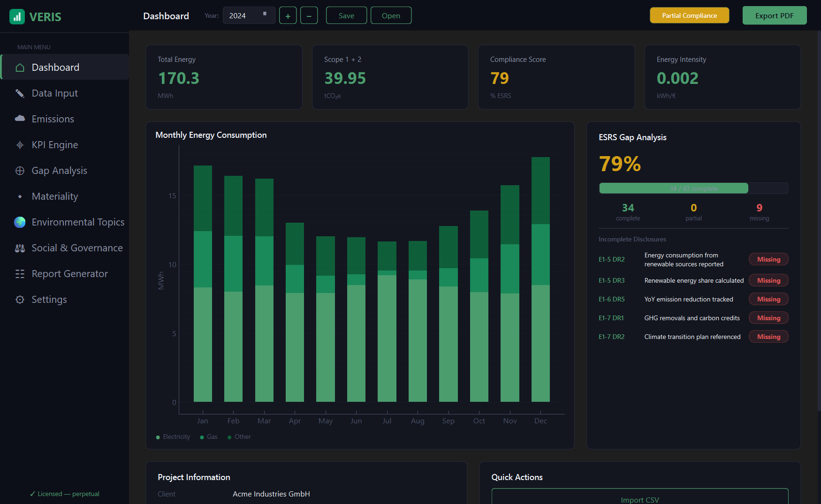Click the 34 / 43 complete progress bar
Viewport: 821px width, 504px height.
tap(693, 188)
